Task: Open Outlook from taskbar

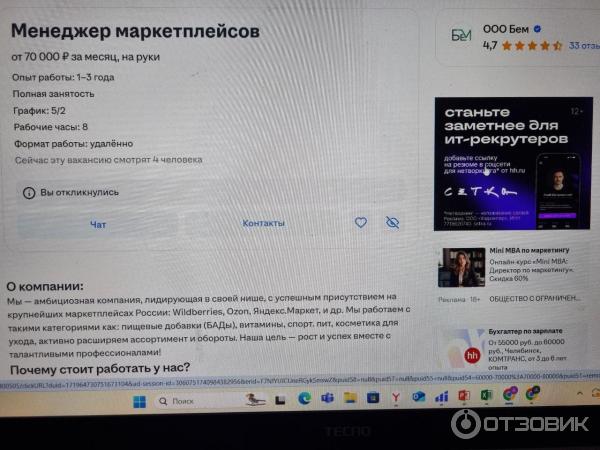Action: click(418, 397)
